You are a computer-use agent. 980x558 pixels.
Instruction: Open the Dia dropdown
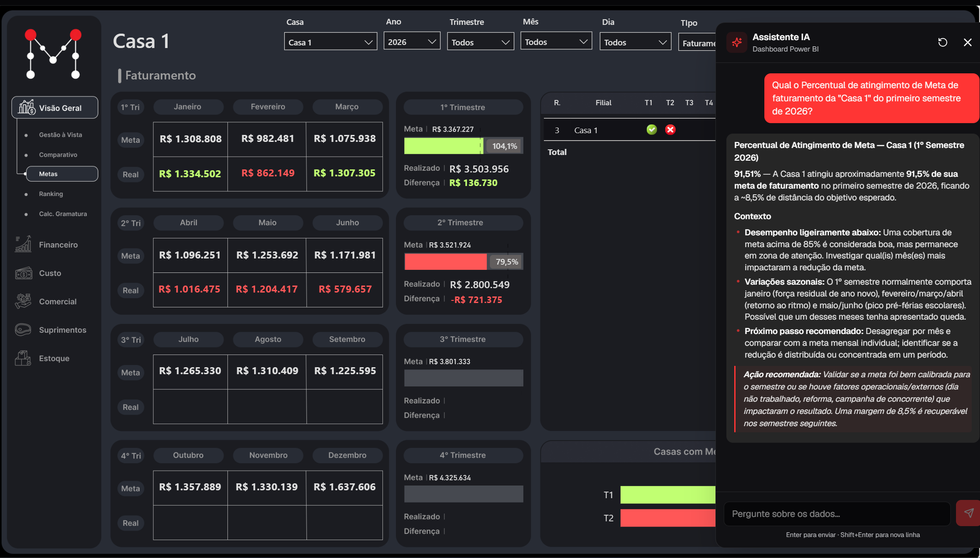[635, 42]
